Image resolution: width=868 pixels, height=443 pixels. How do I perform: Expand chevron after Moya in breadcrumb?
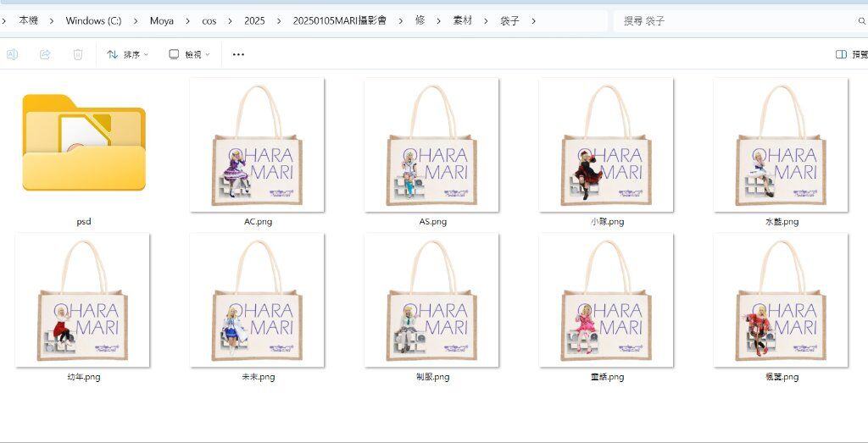tap(187, 21)
